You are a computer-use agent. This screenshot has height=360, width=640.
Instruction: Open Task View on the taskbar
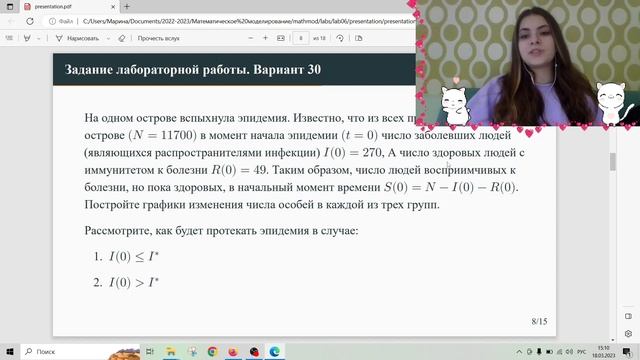coord(150,351)
